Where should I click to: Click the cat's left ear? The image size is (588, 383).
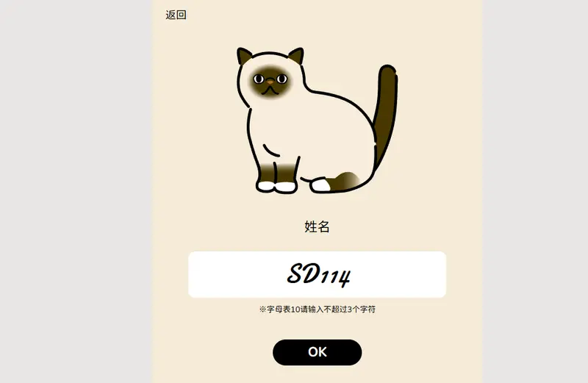(244, 57)
